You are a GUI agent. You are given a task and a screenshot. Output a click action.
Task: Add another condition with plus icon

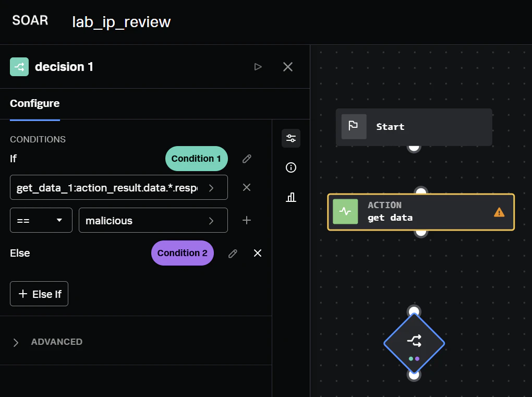[x=247, y=220]
